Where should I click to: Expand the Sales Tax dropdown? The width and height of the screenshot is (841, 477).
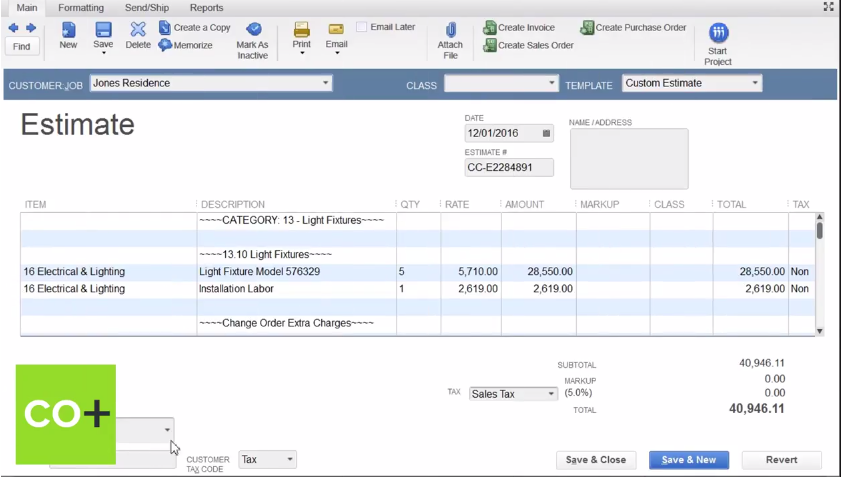(550, 394)
